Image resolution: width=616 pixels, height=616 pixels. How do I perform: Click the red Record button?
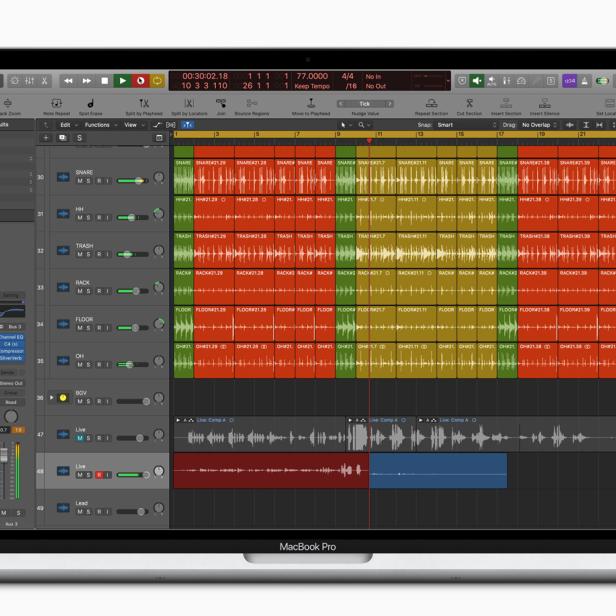(140, 81)
